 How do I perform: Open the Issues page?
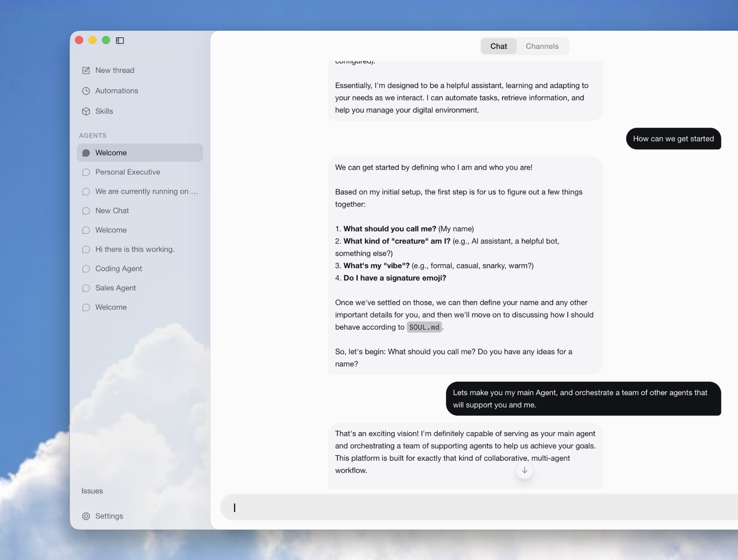pos(92,491)
